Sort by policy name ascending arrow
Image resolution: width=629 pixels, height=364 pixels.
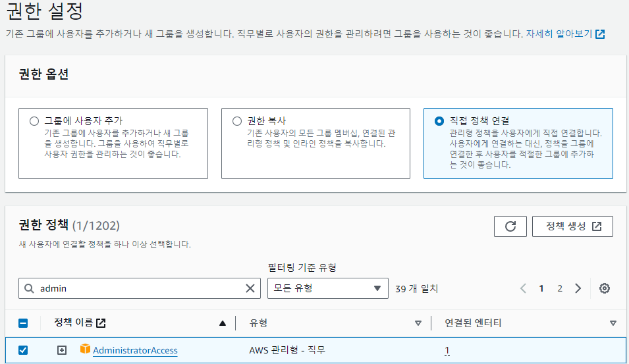click(x=223, y=323)
